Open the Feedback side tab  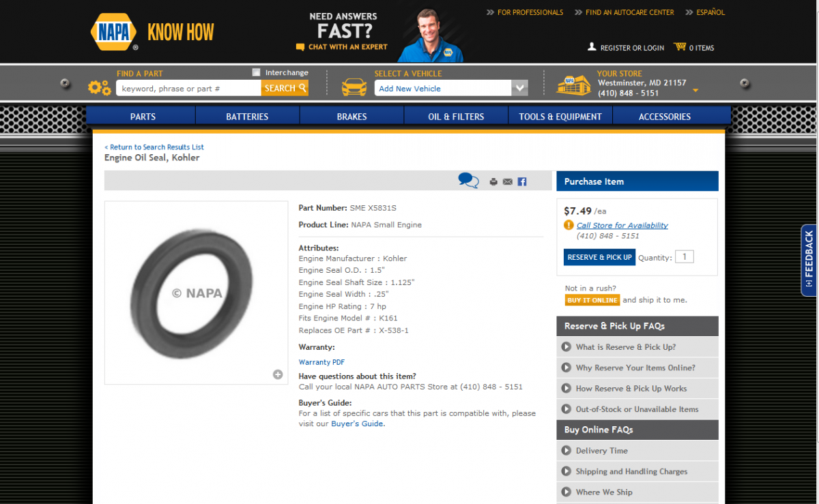click(x=809, y=260)
